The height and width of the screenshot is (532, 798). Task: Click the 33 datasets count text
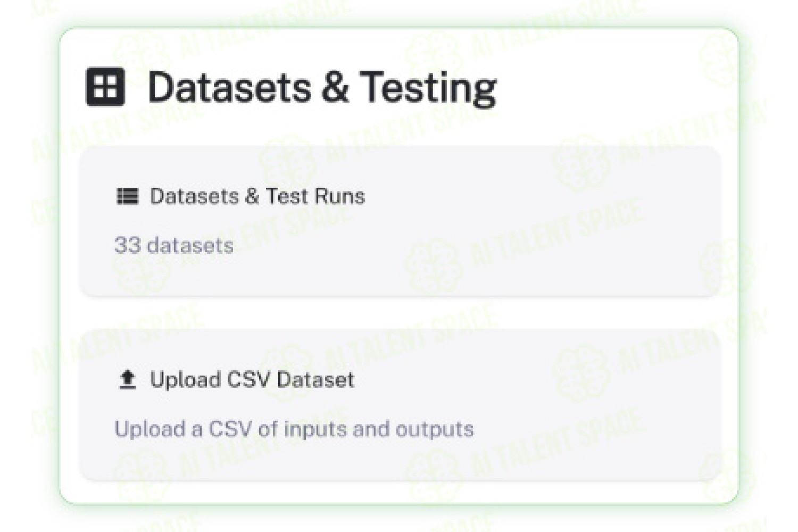(x=174, y=245)
